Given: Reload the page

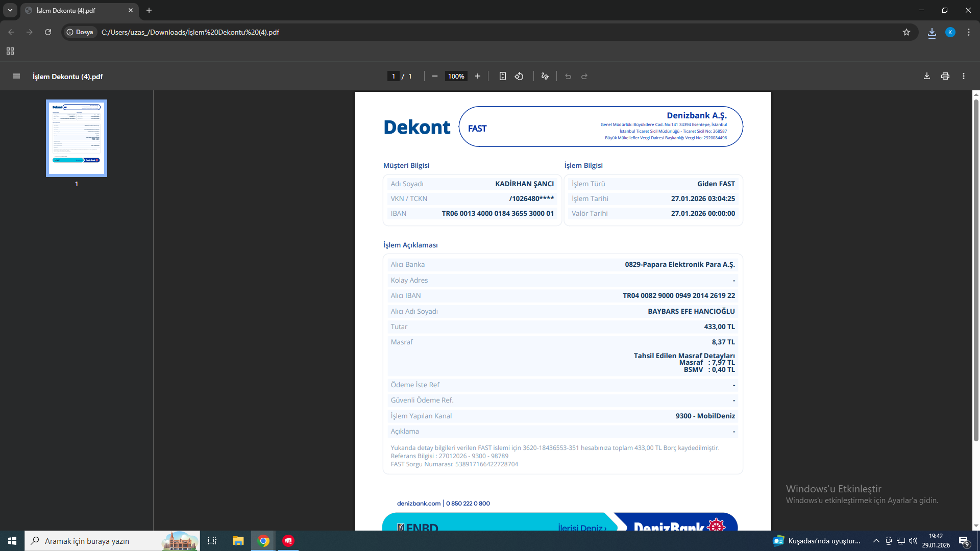Looking at the screenshot, I should pos(48,32).
